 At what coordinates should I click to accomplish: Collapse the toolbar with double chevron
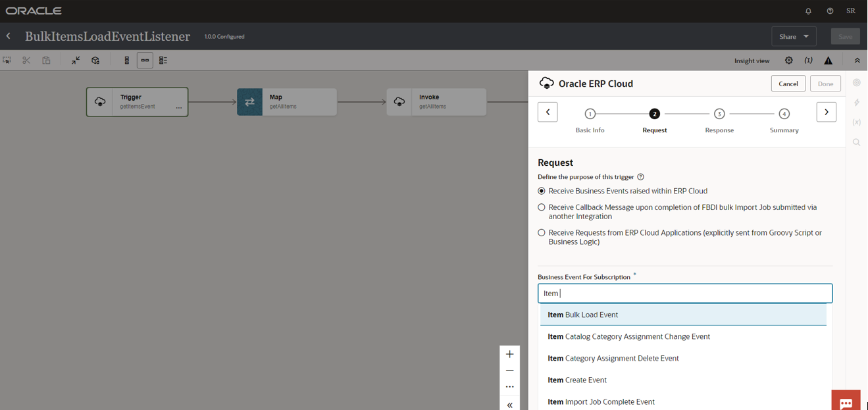point(857,61)
